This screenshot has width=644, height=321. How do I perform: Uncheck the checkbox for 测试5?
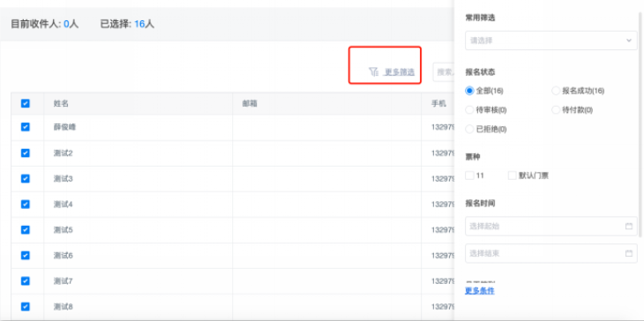point(25,230)
